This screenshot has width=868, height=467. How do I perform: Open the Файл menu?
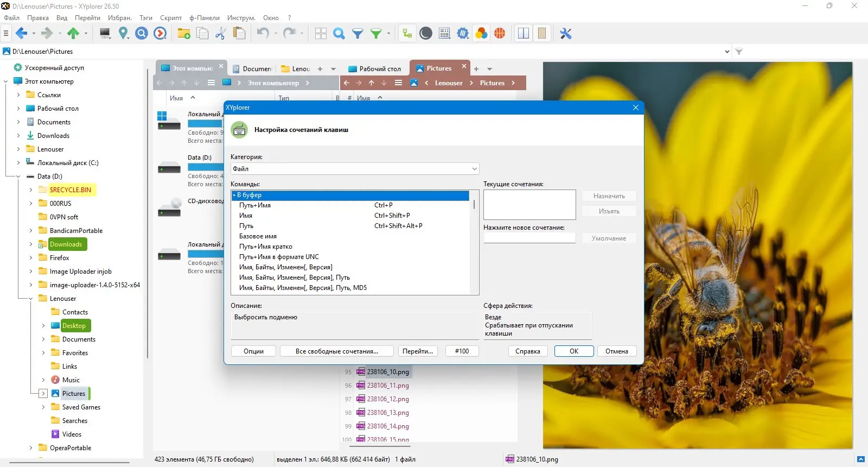(11, 18)
